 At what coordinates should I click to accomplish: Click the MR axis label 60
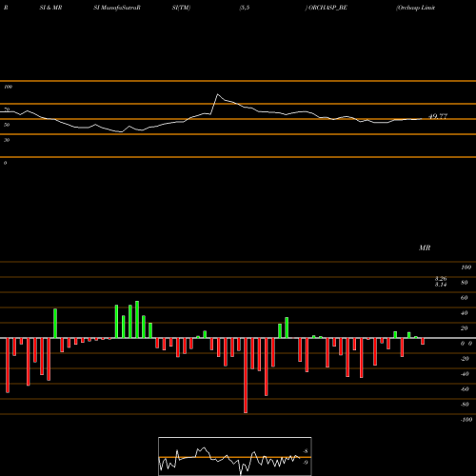pos(465,298)
